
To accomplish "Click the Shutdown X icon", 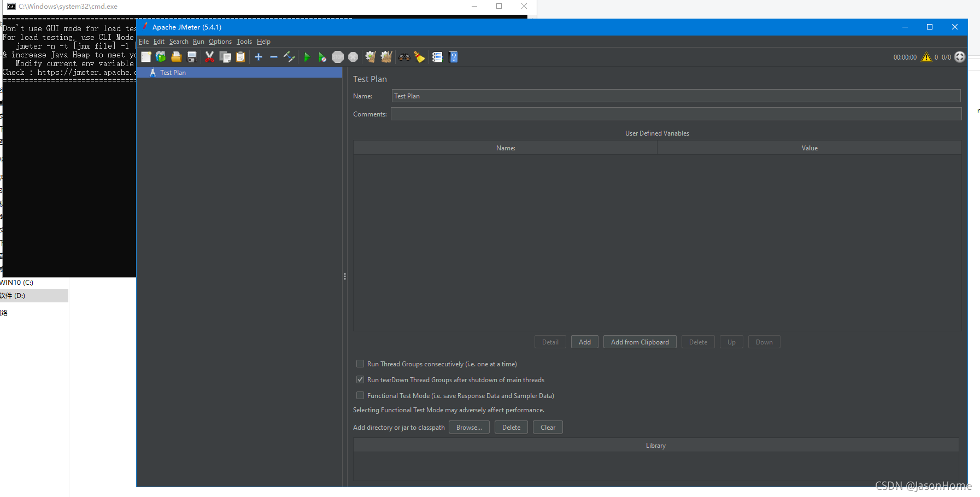I will tap(353, 57).
